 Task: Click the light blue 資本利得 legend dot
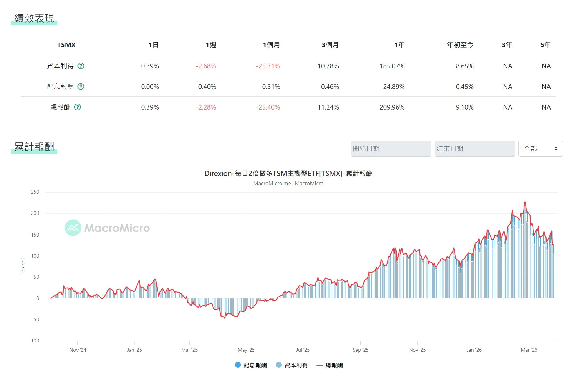[x=279, y=365]
